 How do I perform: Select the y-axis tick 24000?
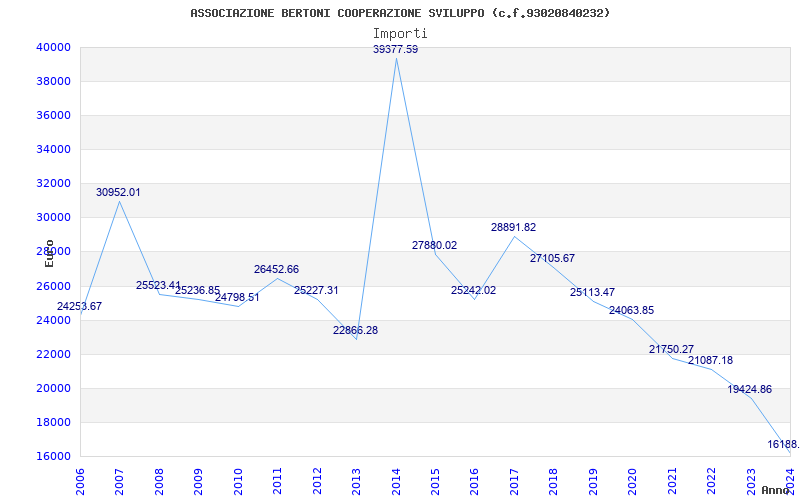point(53,320)
